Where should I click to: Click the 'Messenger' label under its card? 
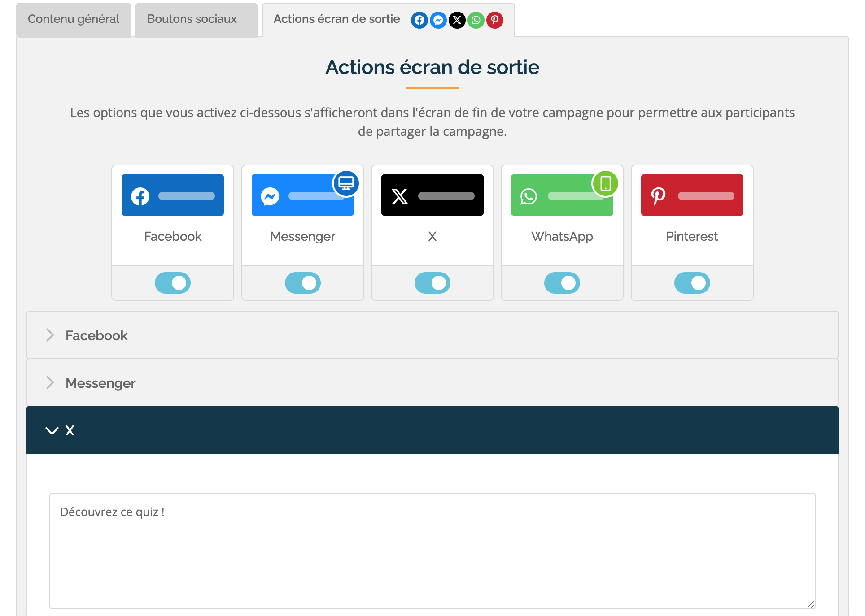pyautogui.click(x=303, y=237)
